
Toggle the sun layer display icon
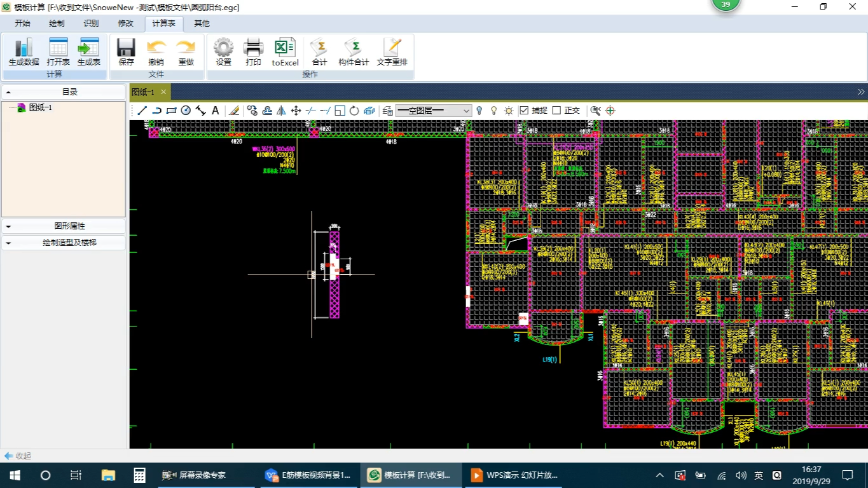coord(509,111)
